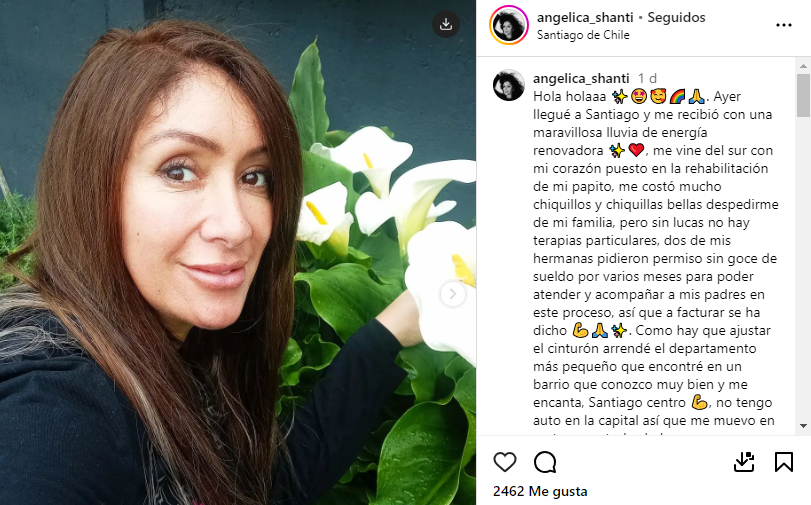The image size is (811, 505).
Task: Click the caption scrollbar thumb
Action: click(x=803, y=95)
